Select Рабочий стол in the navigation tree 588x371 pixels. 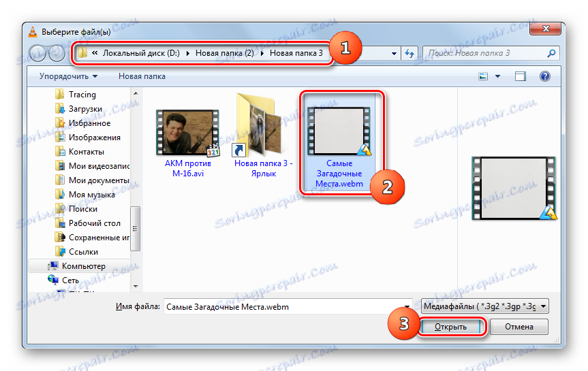[95, 223]
